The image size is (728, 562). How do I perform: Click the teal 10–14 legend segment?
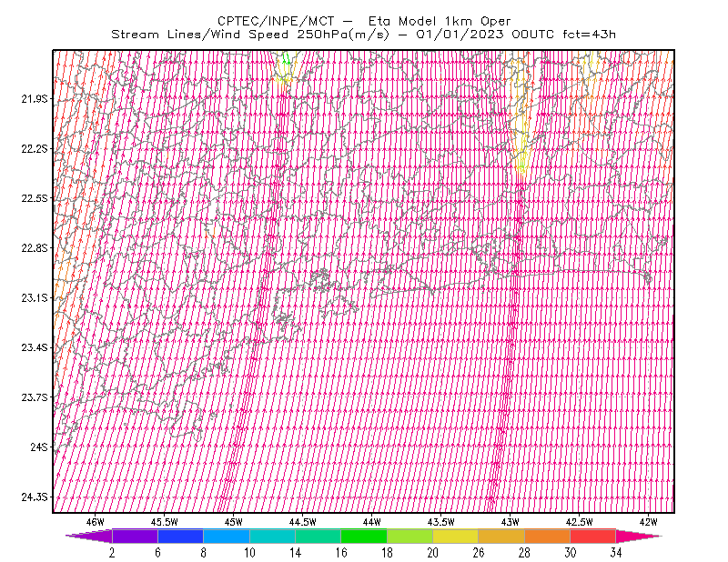tap(272, 536)
